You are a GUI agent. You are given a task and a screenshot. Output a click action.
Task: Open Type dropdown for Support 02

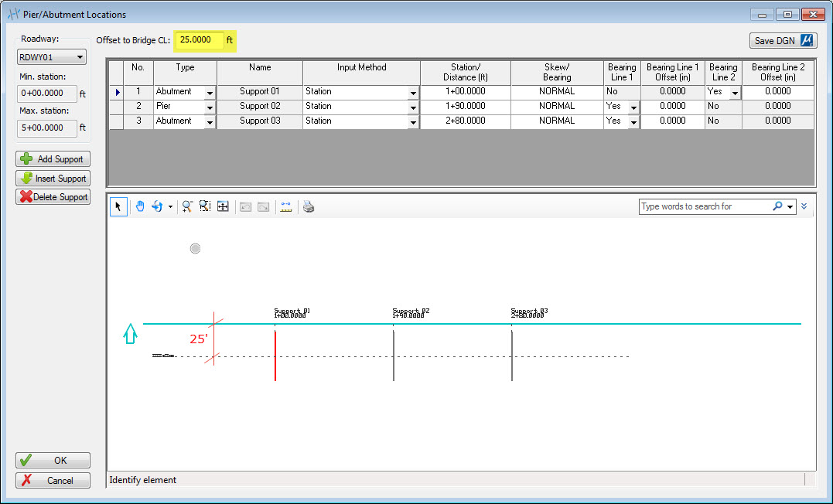(x=210, y=107)
